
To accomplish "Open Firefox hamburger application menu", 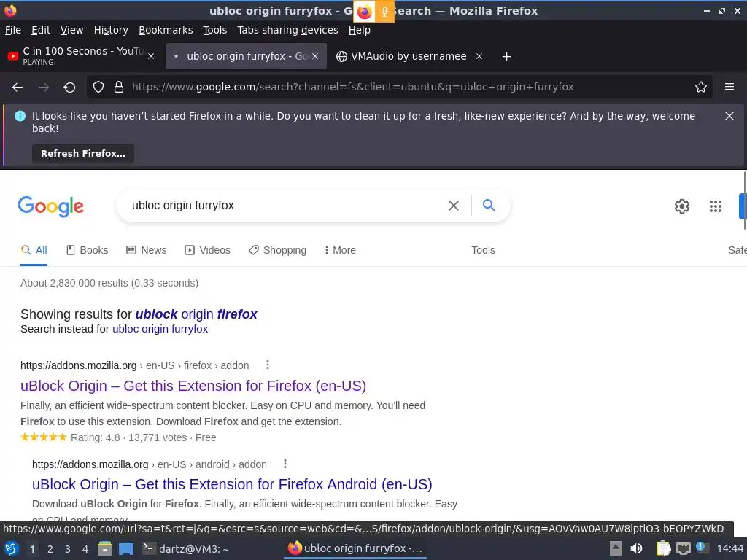I will pyautogui.click(x=729, y=87).
